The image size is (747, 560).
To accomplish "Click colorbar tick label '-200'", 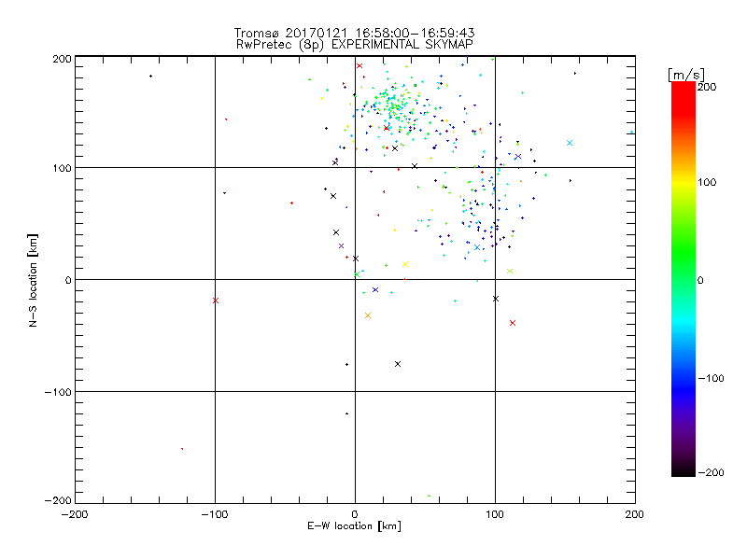I will (x=711, y=472).
